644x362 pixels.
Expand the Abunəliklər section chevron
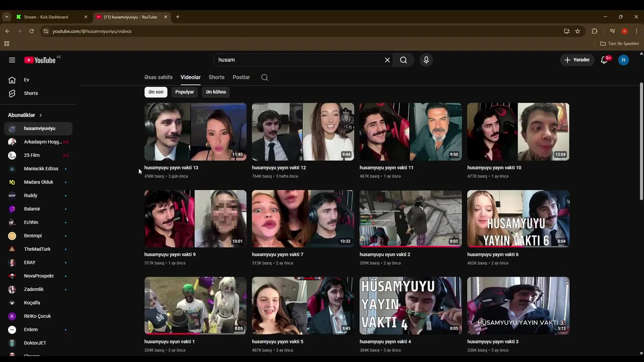(41, 115)
